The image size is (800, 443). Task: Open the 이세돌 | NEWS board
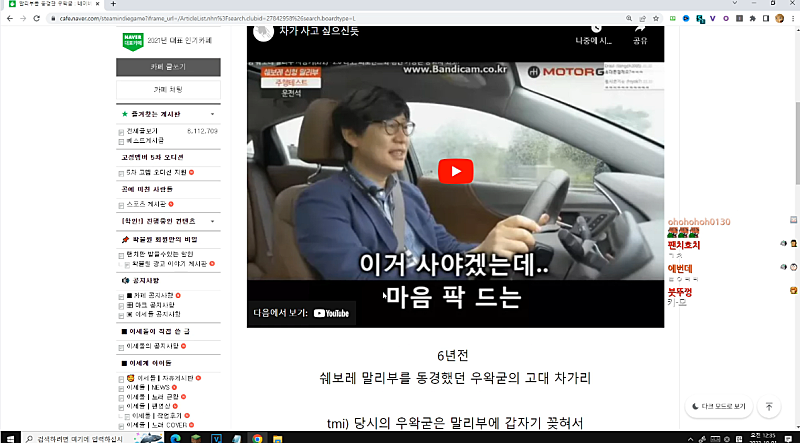[x=148, y=387]
